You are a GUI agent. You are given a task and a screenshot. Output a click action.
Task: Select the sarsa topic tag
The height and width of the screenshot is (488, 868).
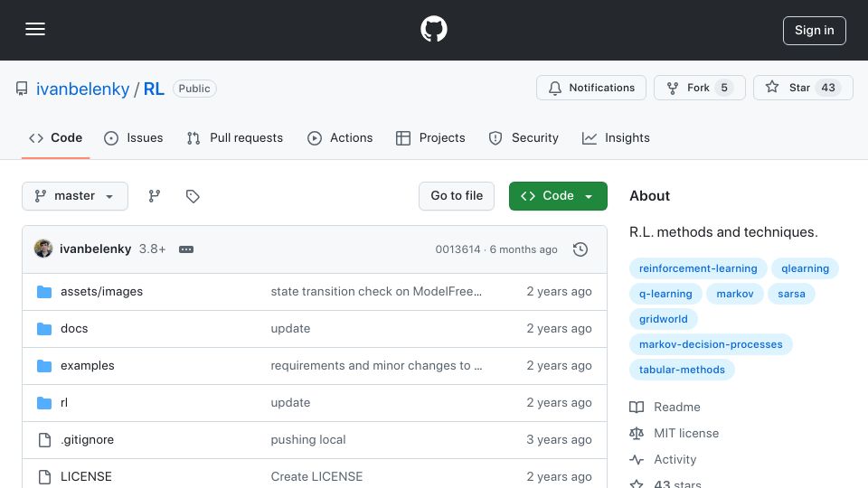click(791, 294)
